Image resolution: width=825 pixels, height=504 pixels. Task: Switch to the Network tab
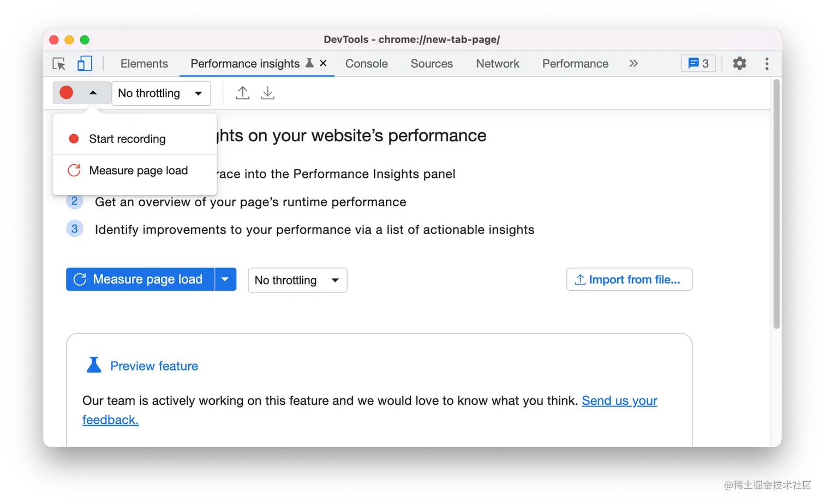pos(498,64)
